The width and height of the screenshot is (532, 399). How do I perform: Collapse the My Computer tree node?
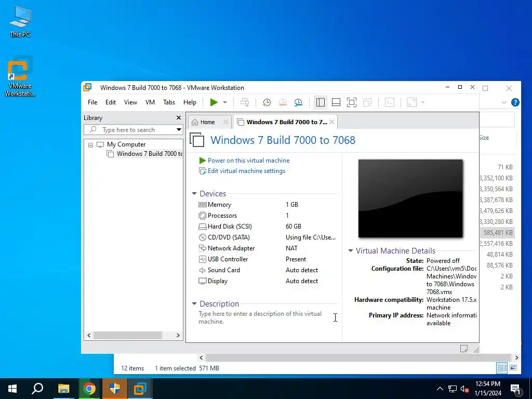point(90,145)
